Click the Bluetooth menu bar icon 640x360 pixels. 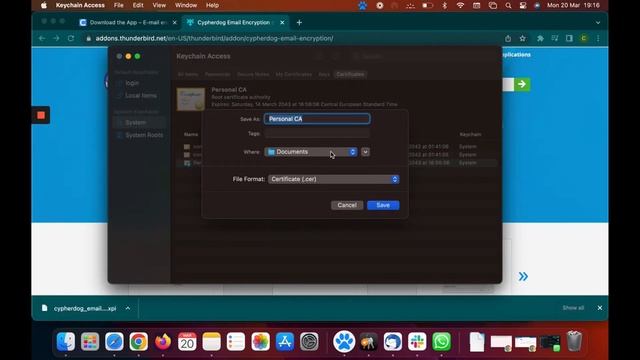(x=444, y=5)
